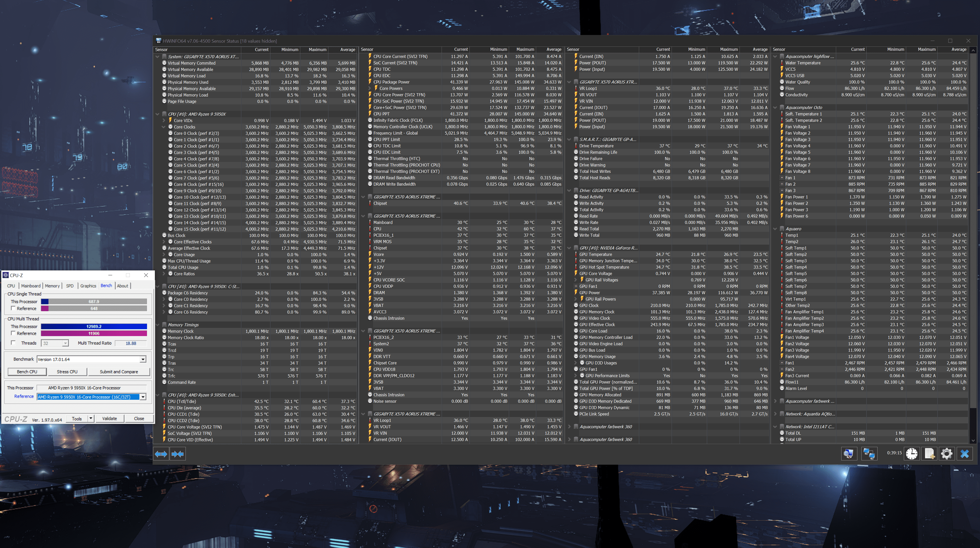Screen dimensions: 980x548
Task: Expand the HWiNFO sensor window columns with the left-right arrow icon
Action: pos(161,454)
